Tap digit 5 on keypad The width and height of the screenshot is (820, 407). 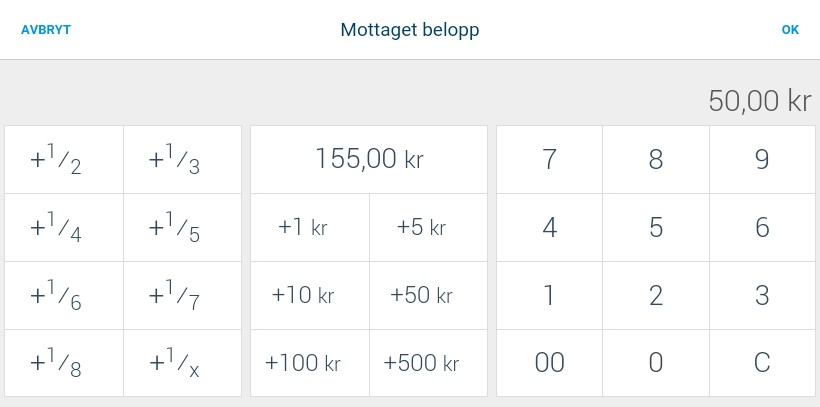656,228
